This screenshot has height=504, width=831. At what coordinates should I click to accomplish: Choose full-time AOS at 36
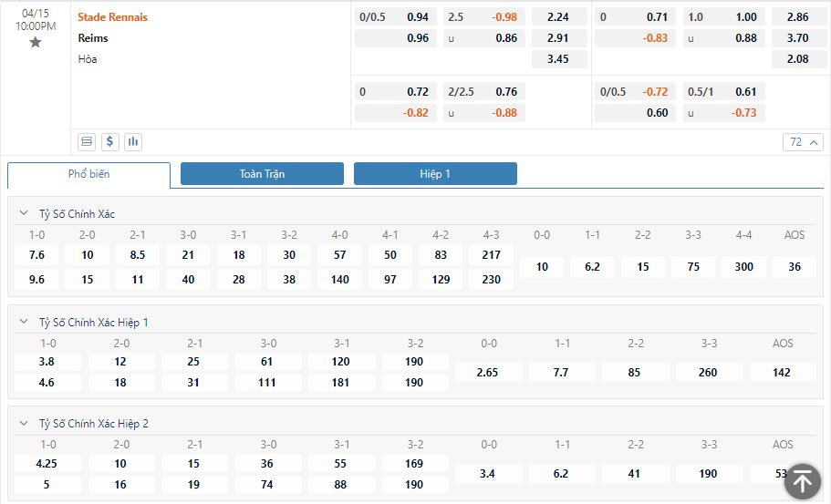click(795, 267)
